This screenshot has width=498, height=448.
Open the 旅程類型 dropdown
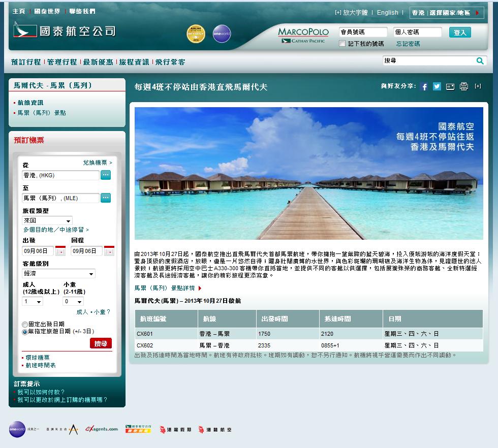pos(47,220)
